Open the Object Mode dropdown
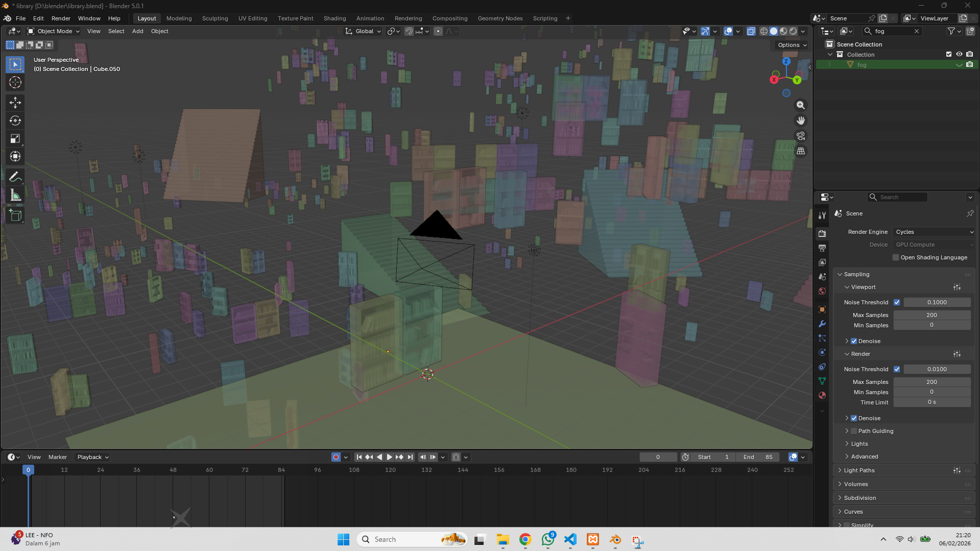 tap(54, 31)
